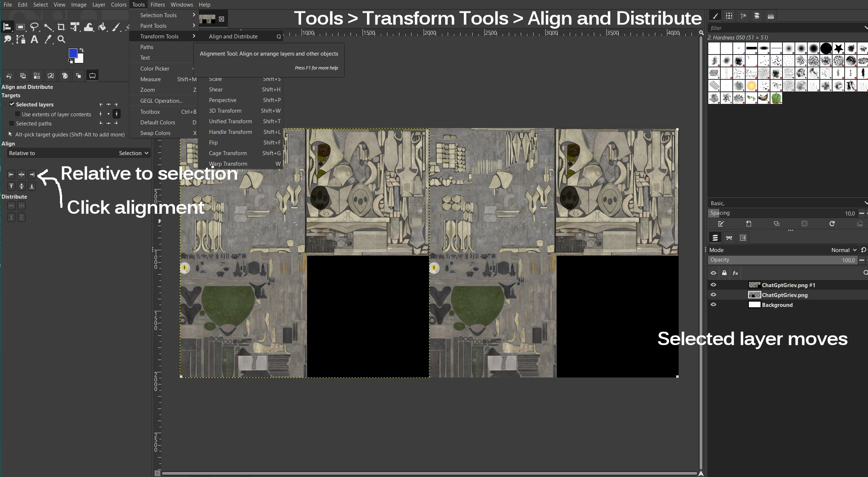
Task: Uncheck the Selected layers checkbox
Action: (x=12, y=104)
